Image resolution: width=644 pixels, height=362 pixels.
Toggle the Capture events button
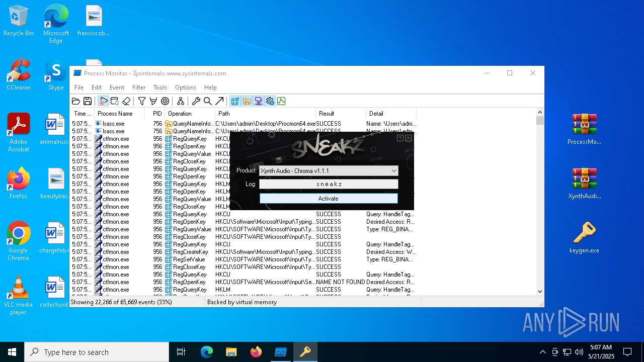pos(104,101)
